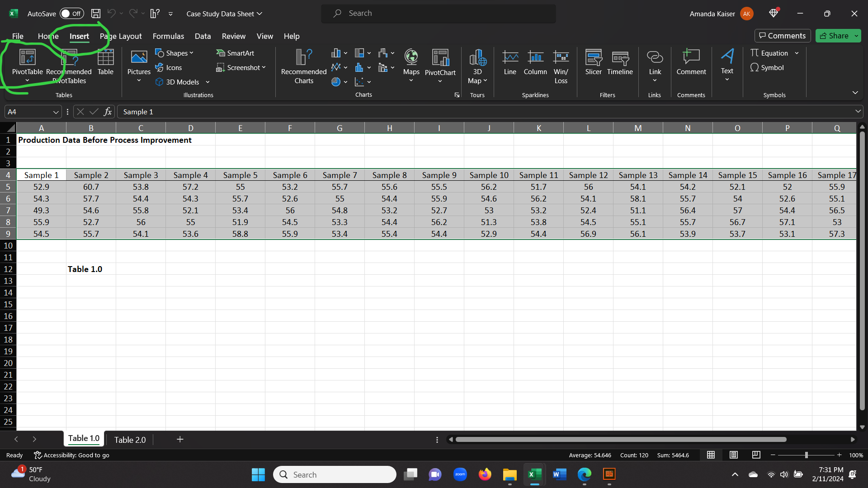Open the Share button dropdown arrow
Image resolution: width=868 pixels, height=488 pixels.
tap(856, 36)
